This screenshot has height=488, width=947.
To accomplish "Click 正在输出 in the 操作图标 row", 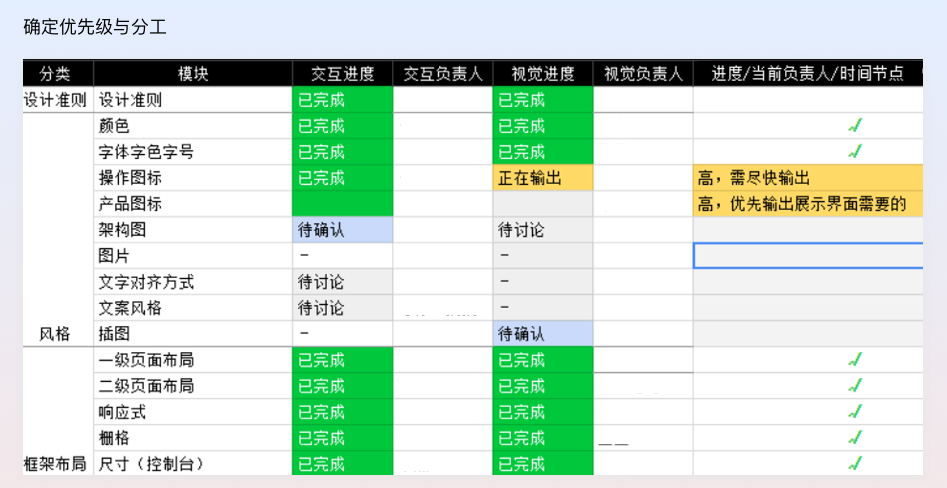I will coord(543,178).
